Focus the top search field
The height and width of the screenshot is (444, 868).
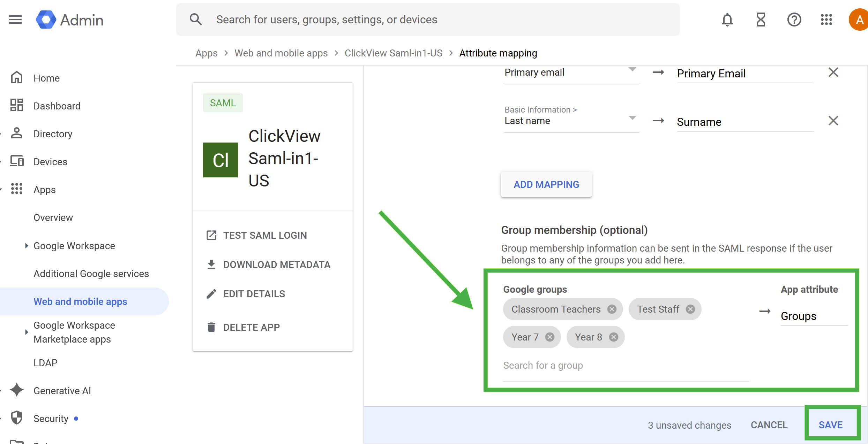click(x=428, y=20)
